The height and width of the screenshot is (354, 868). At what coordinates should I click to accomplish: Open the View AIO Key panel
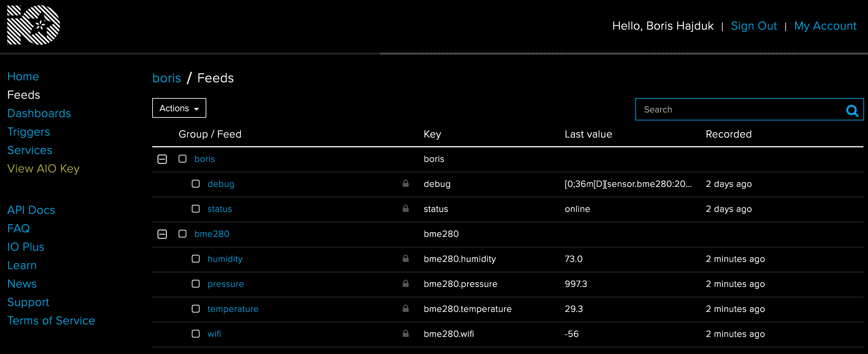point(43,168)
